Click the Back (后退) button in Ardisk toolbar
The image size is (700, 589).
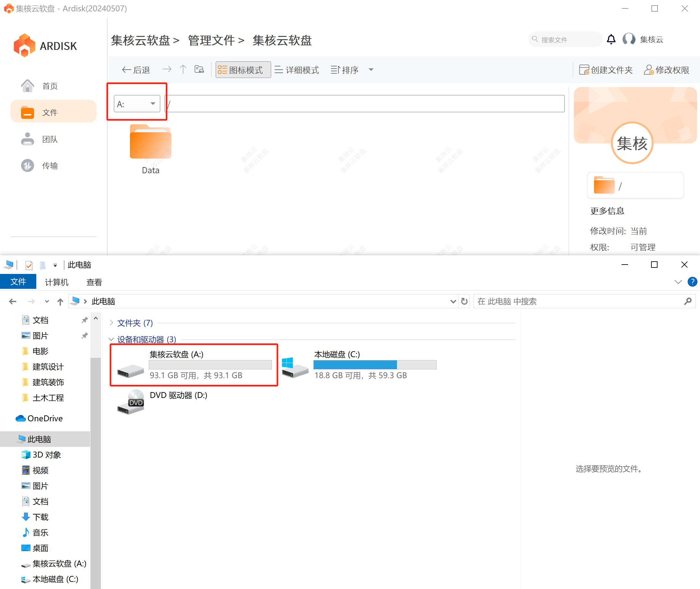136,70
